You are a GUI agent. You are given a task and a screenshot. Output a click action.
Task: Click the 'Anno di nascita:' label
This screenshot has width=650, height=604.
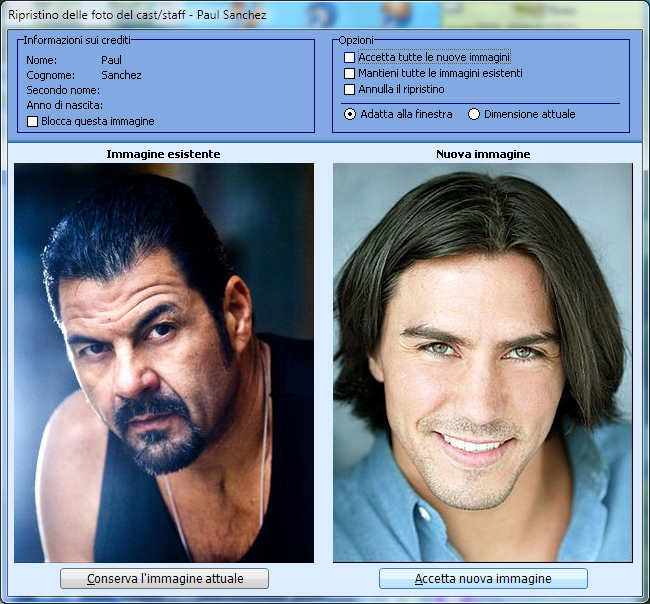[65, 105]
